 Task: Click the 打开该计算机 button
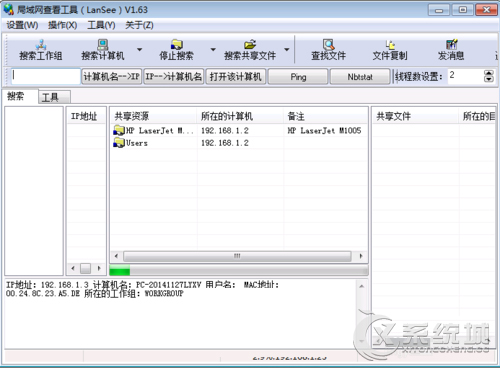click(235, 77)
